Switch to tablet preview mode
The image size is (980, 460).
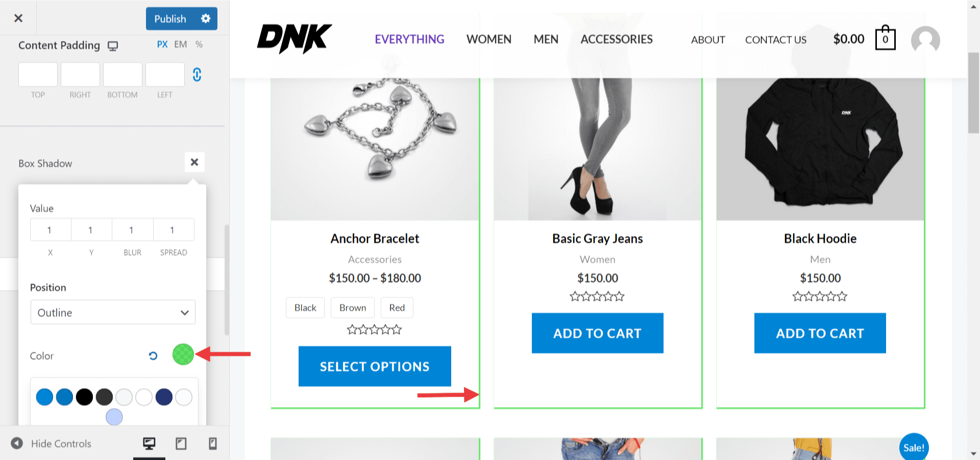(181, 444)
